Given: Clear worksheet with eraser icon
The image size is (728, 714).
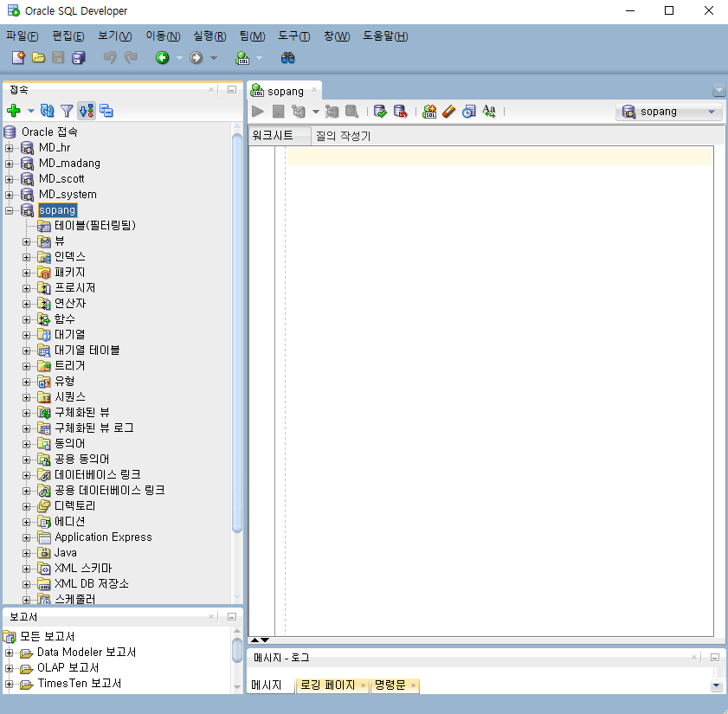Looking at the screenshot, I should [x=449, y=112].
